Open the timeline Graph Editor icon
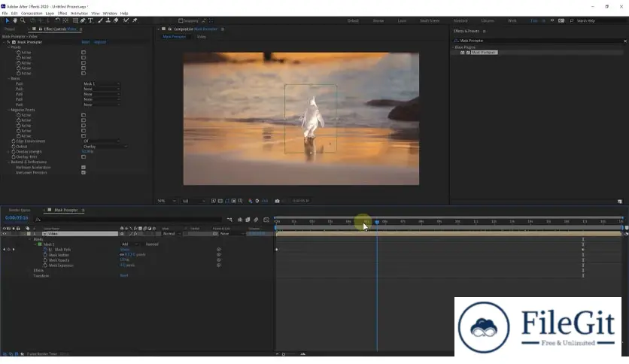Image resolution: width=629 pixels, height=364 pixels. tap(266, 220)
